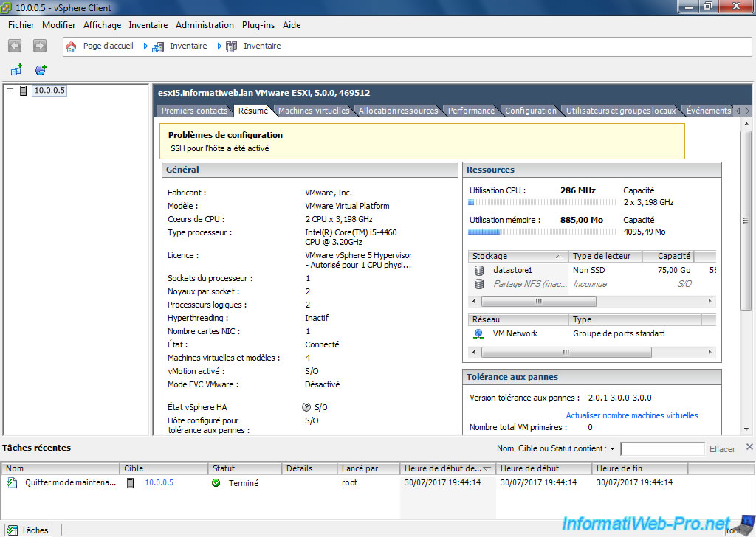Viewport: 756px width, 537px height.
Task: Open the filter dropdown beside 'Statut contient'
Action: [x=612, y=448]
